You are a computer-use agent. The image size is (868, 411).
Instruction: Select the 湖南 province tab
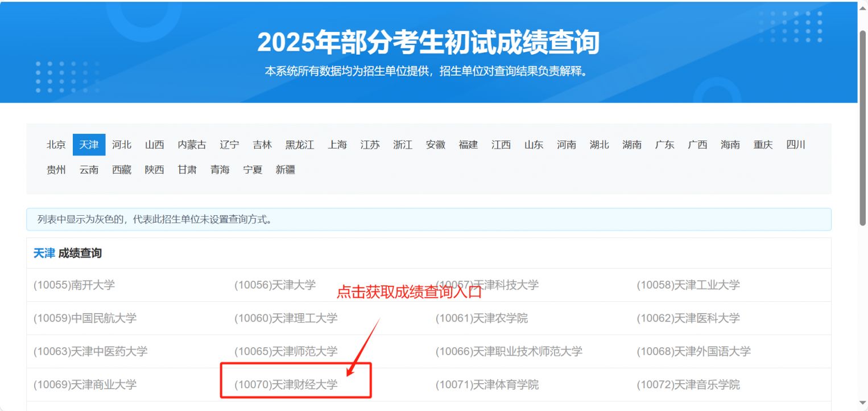click(632, 145)
